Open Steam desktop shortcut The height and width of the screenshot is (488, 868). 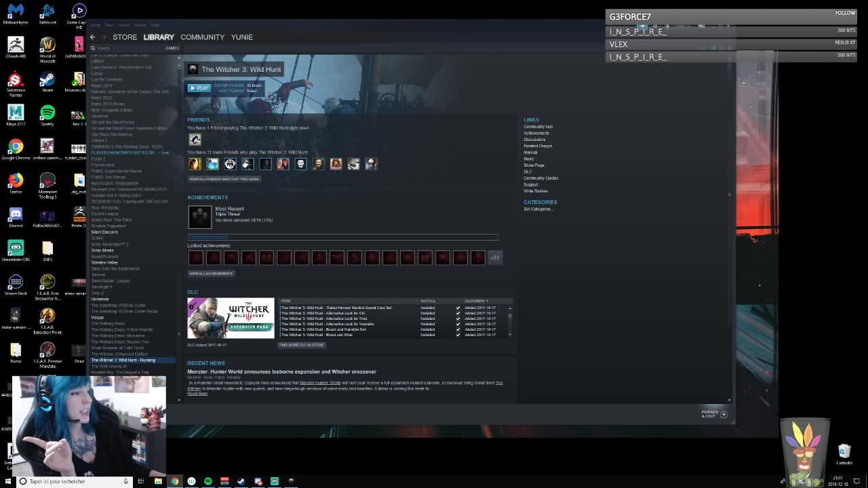(47, 82)
